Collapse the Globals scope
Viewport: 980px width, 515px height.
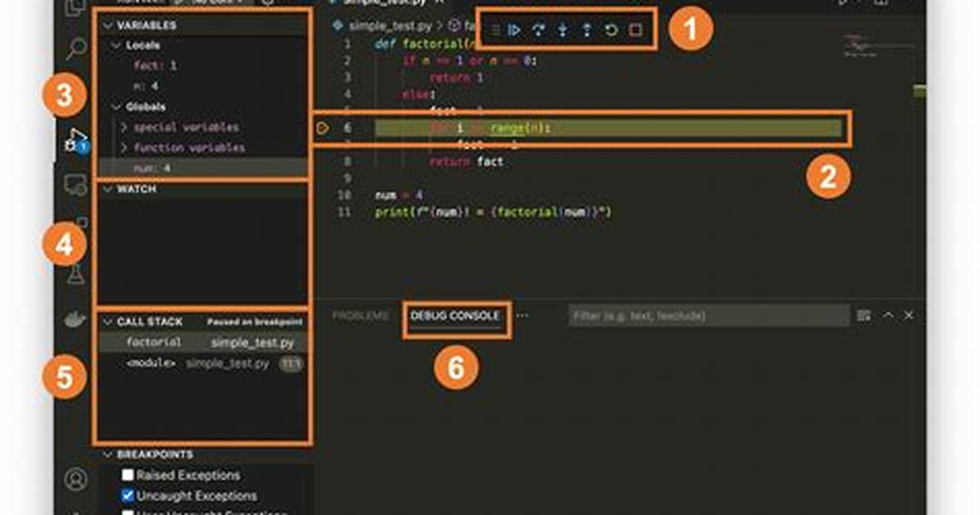click(116, 107)
